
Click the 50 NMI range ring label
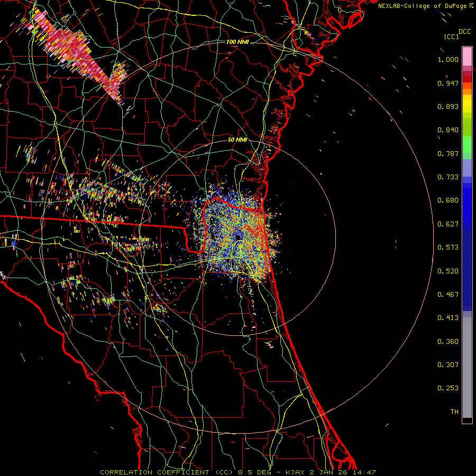[x=237, y=140]
